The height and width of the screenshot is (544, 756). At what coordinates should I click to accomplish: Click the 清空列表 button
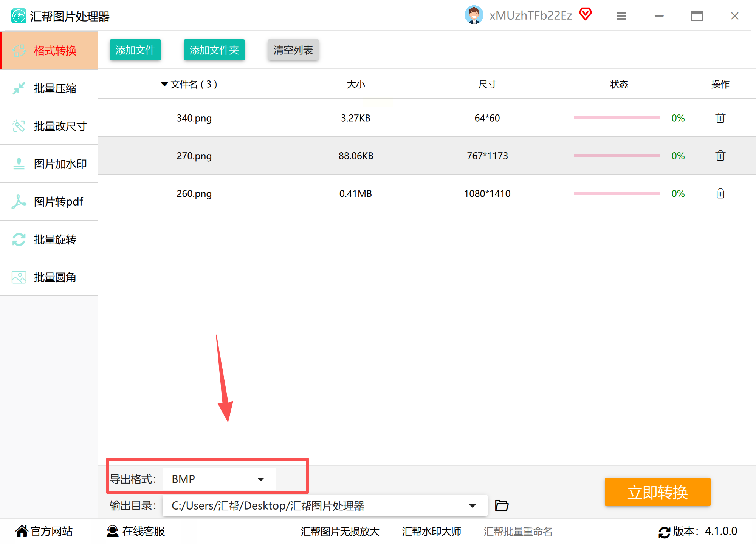click(293, 50)
